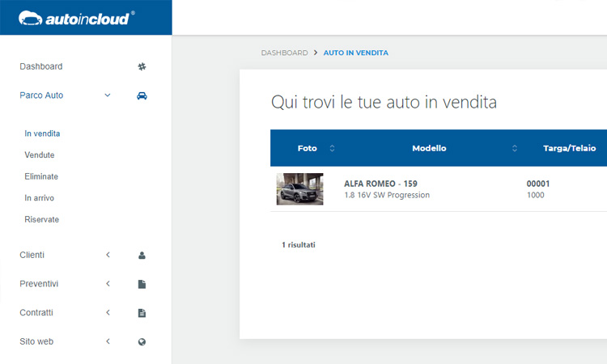Sort by Foto column arrows
607x364 pixels.
tap(332, 148)
